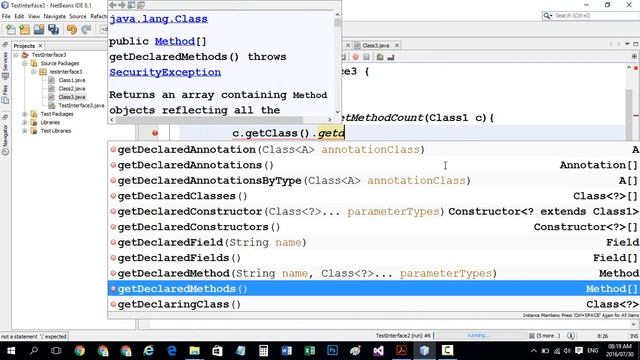The image size is (640, 360).
Task: Select getDeclaredFields() completion item
Action: point(373,258)
